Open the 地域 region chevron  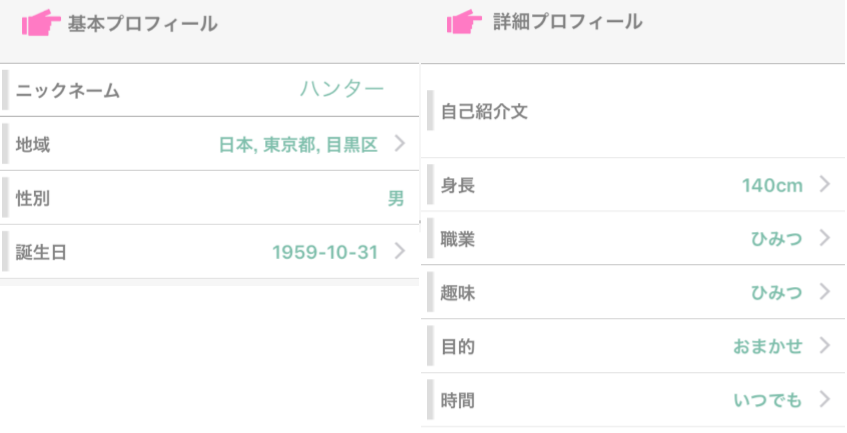pyautogui.click(x=399, y=144)
